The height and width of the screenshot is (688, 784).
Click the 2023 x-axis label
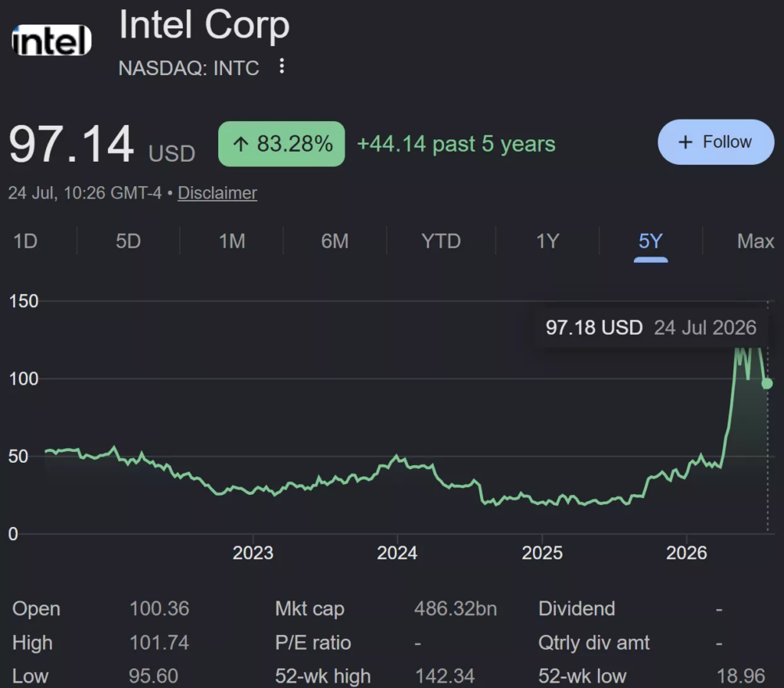(253, 553)
